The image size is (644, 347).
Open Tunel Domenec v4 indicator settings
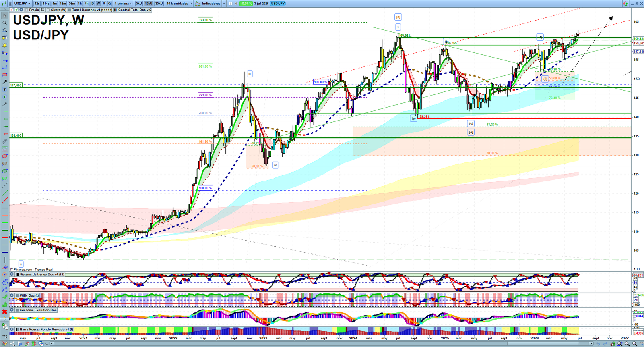pos(92,10)
